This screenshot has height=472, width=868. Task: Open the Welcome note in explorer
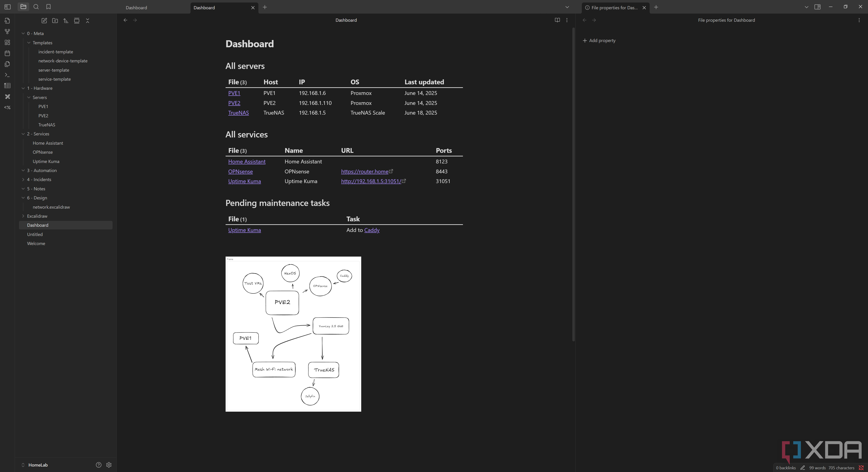point(36,244)
